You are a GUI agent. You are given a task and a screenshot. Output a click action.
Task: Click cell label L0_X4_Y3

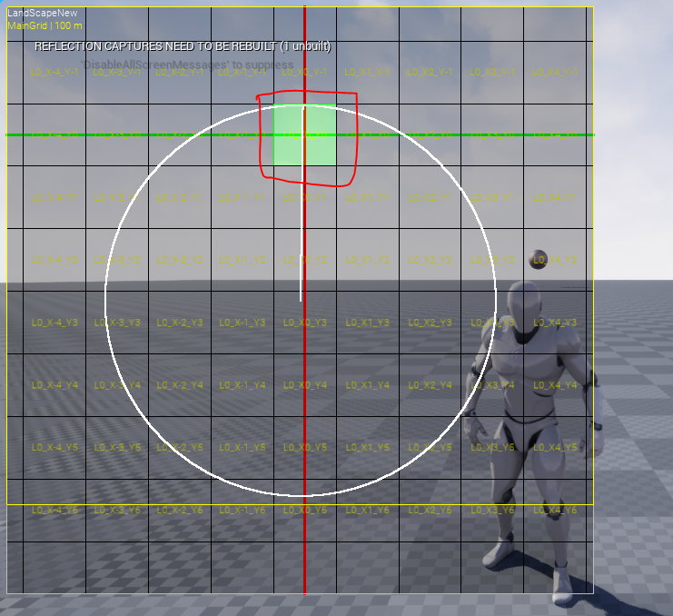point(555,323)
